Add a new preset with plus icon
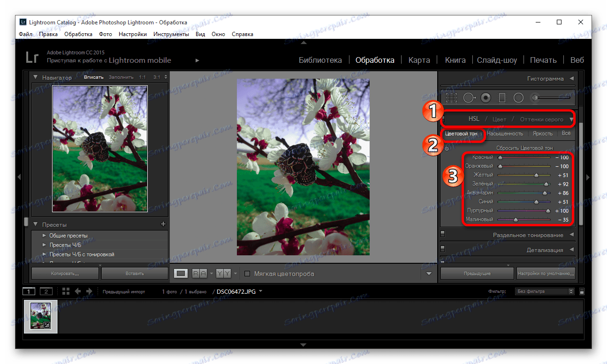The image size is (607, 364). pos(163,224)
